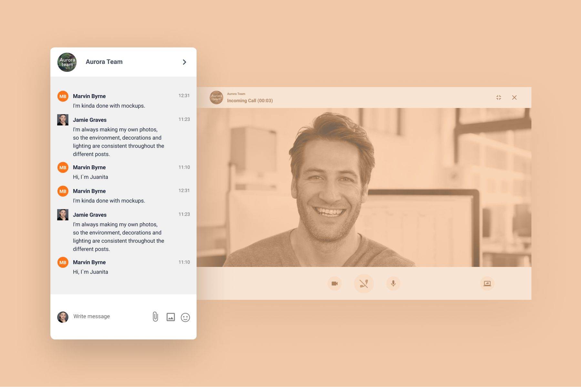Viewport: 581px width, 392px height.
Task: Click the 12:31 timestamp on the topmost message
Action: click(x=184, y=95)
